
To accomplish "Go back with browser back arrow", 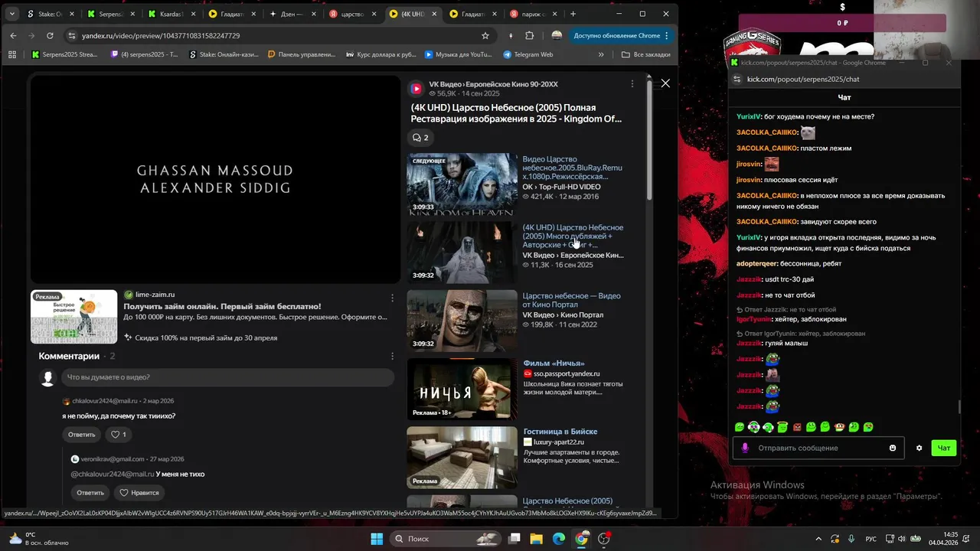I will pyautogui.click(x=13, y=36).
